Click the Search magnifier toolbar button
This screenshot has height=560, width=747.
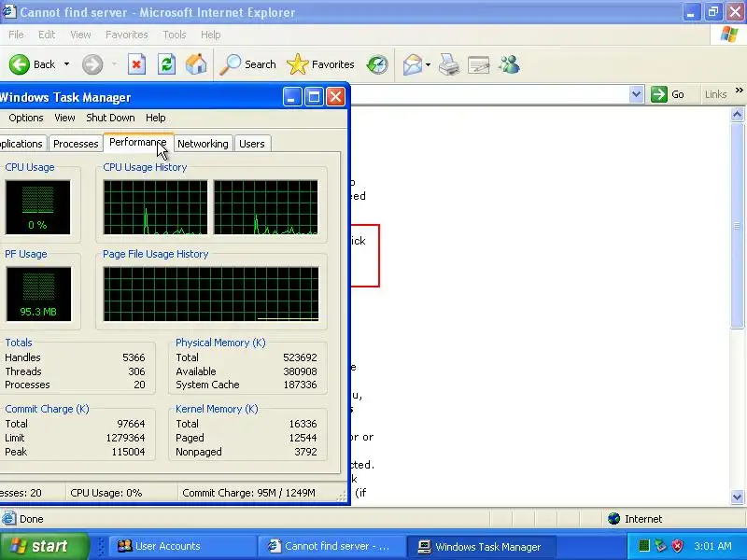point(247,64)
